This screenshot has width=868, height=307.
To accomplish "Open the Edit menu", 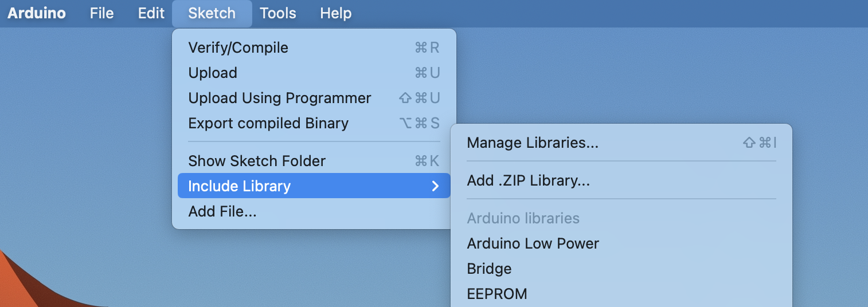I will pos(151,13).
